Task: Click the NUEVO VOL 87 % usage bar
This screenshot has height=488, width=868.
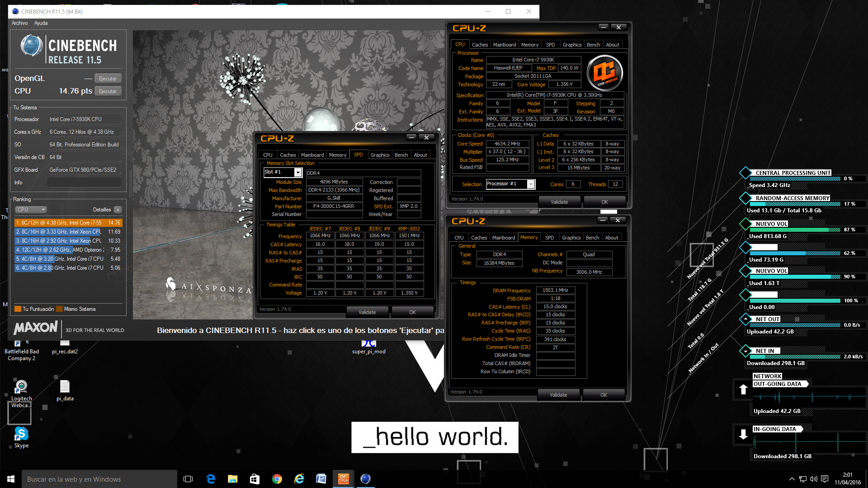Action: tap(794, 230)
